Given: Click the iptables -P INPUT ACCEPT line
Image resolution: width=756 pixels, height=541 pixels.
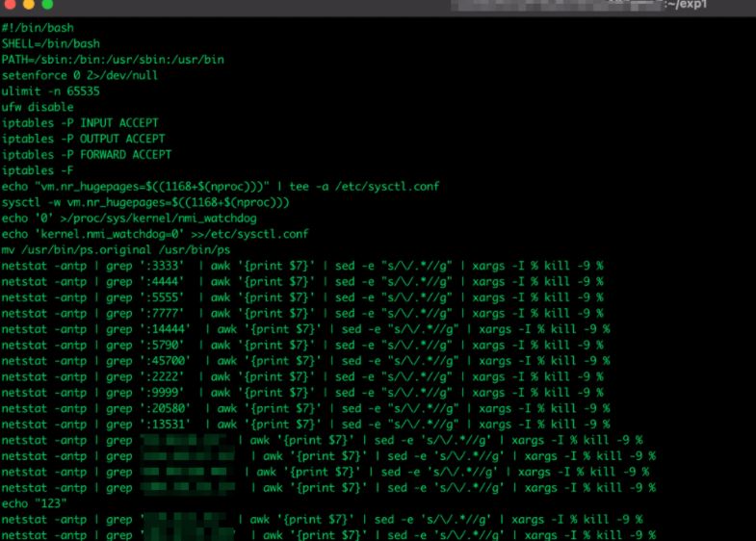Looking at the screenshot, I should 80,123.
